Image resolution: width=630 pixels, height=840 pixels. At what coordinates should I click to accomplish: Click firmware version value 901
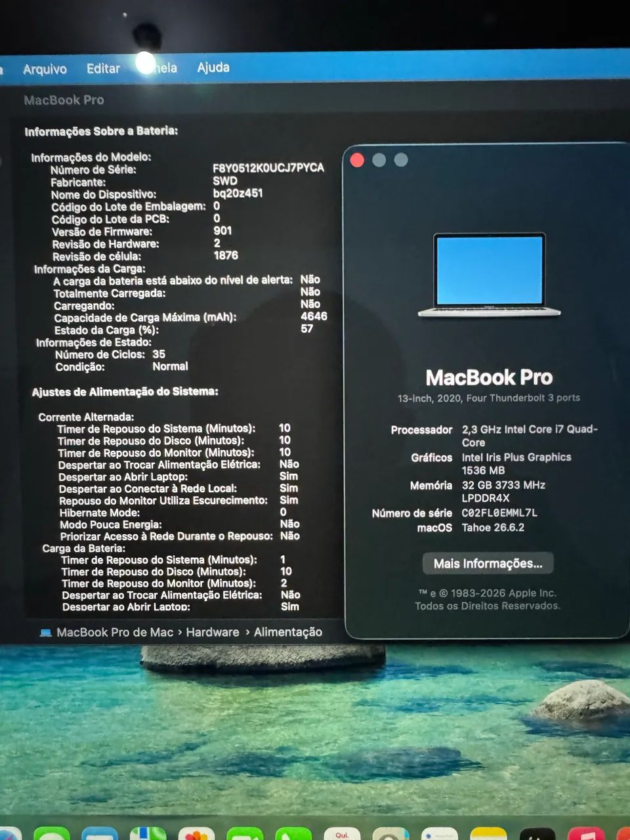click(222, 230)
